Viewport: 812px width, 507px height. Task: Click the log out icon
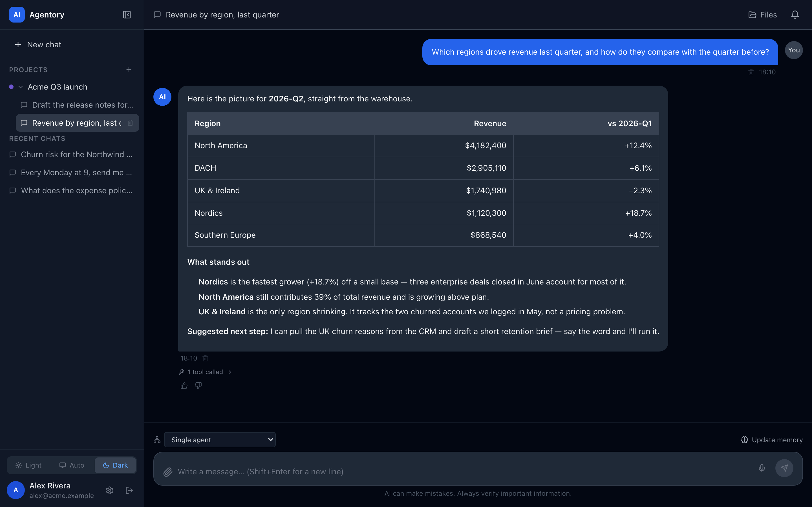click(x=129, y=490)
